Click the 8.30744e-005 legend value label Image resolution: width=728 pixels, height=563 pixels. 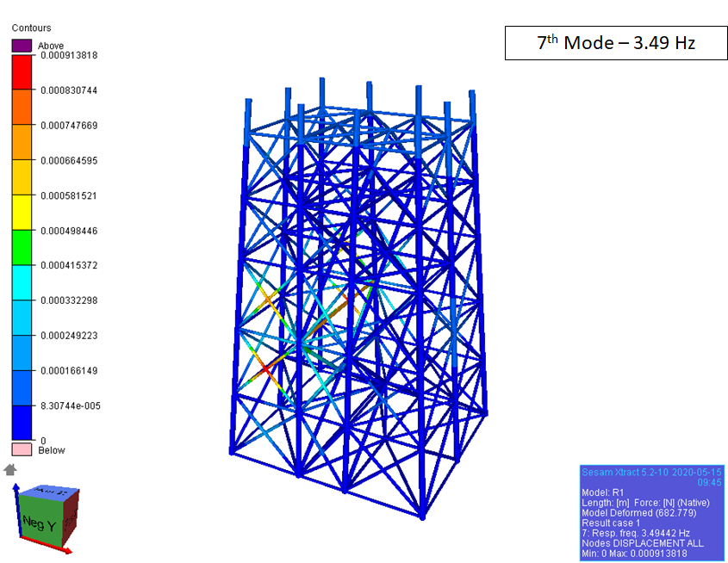tap(71, 405)
